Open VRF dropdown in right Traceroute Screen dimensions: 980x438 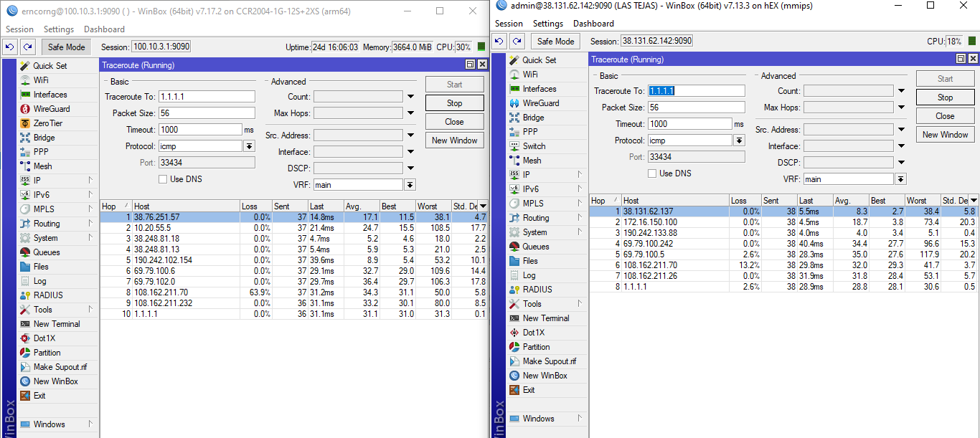[901, 179]
